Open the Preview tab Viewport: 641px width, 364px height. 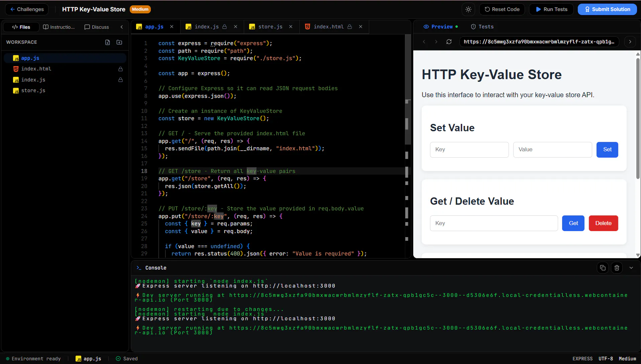point(440,27)
